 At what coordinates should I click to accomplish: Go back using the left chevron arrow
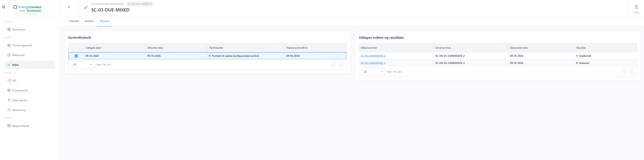(69, 7)
